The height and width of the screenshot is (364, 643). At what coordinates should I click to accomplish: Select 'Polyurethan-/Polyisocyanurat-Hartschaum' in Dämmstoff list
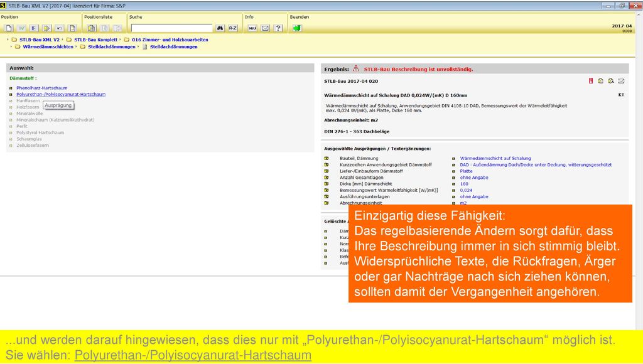click(x=61, y=94)
